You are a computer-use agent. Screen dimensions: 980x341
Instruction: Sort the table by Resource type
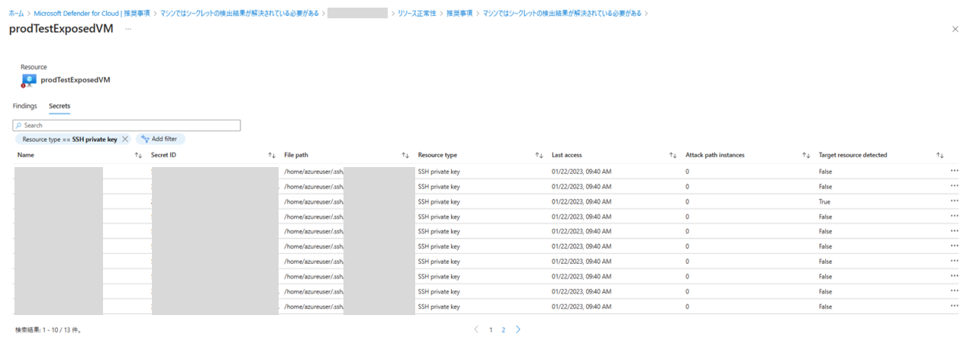tap(539, 155)
